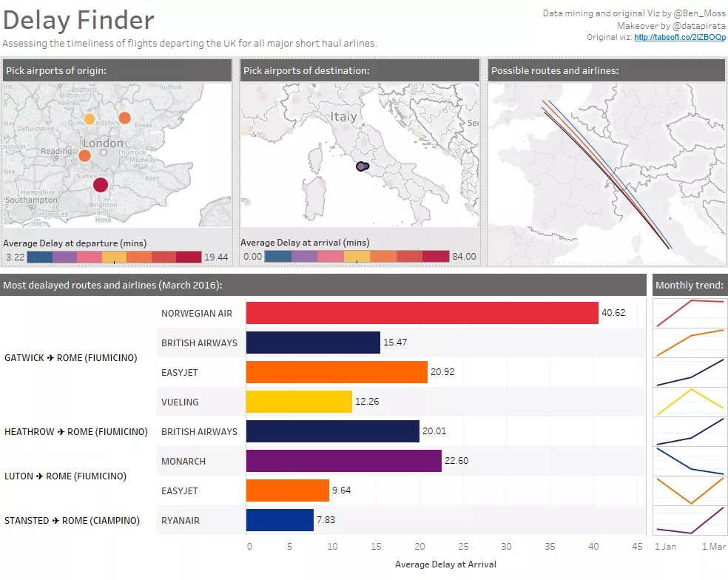The image size is (728, 580).
Task: Click the 'Most dealayed routes and airlines' header
Action: pyautogui.click(x=323, y=285)
